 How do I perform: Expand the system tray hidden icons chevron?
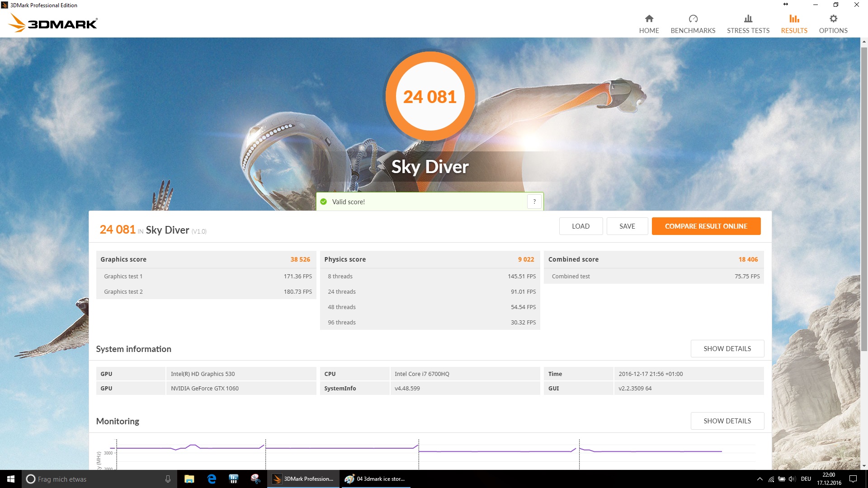(x=759, y=479)
